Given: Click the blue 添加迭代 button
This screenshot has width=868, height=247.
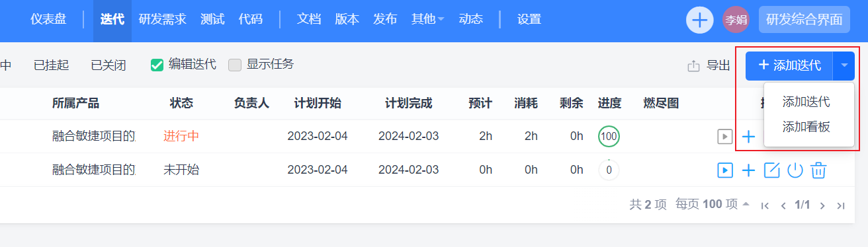Looking at the screenshot, I should (789, 65).
